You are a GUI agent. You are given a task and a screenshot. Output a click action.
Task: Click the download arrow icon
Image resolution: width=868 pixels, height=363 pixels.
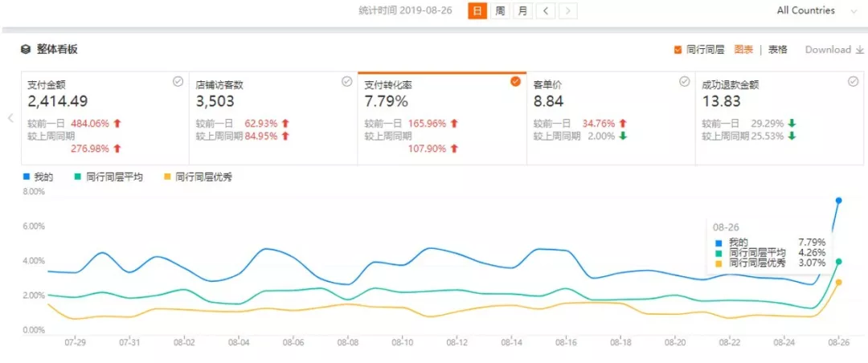click(x=859, y=50)
